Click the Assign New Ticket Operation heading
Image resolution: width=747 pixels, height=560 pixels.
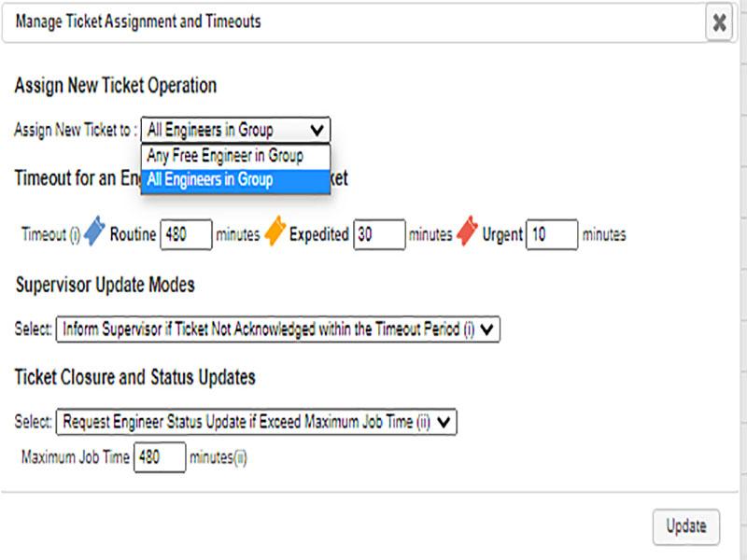click(116, 86)
